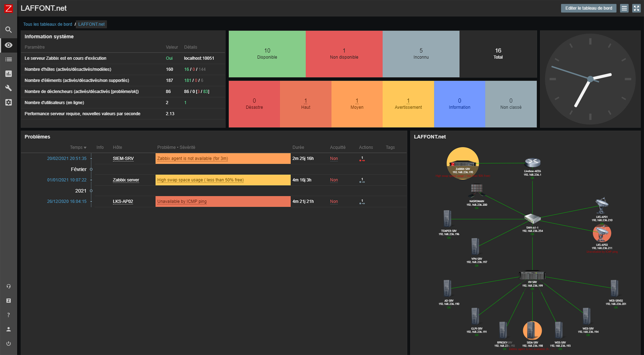Click 26/12/2020 16:04:15 timestamp
The width and height of the screenshot is (644, 355).
pyautogui.click(x=67, y=201)
